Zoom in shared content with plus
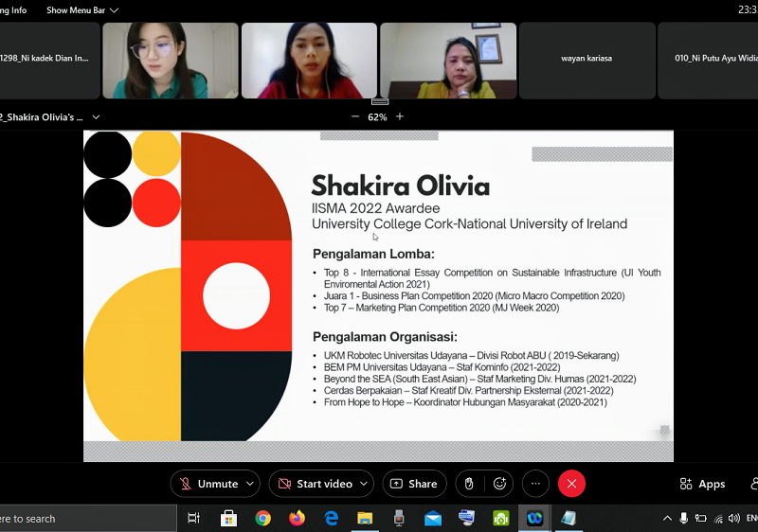 pos(400,116)
